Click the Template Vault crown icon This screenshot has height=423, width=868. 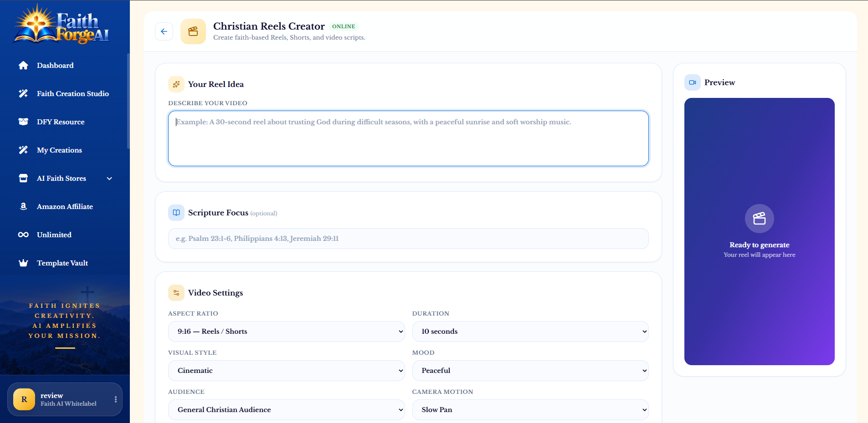coord(23,263)
